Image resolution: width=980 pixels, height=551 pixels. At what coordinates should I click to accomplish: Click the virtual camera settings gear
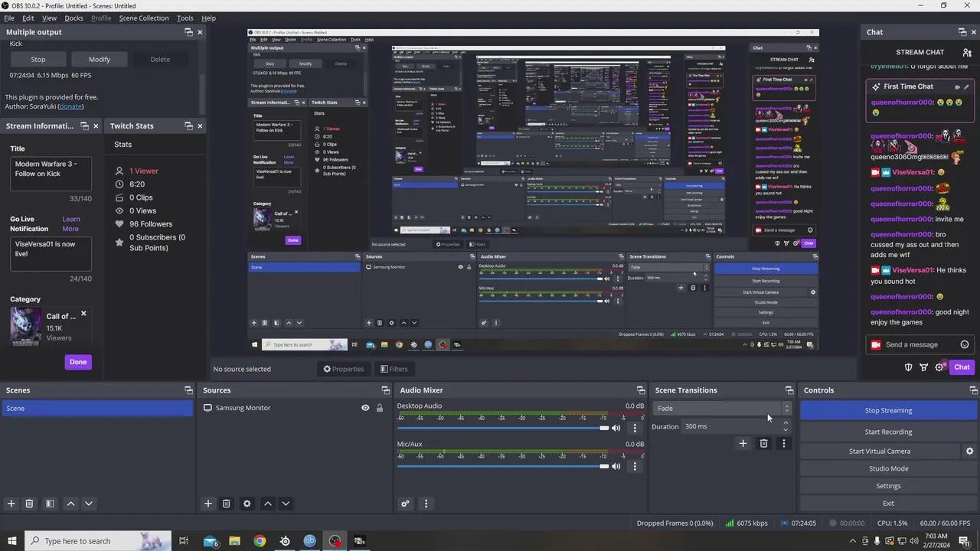tap(969, 452)
